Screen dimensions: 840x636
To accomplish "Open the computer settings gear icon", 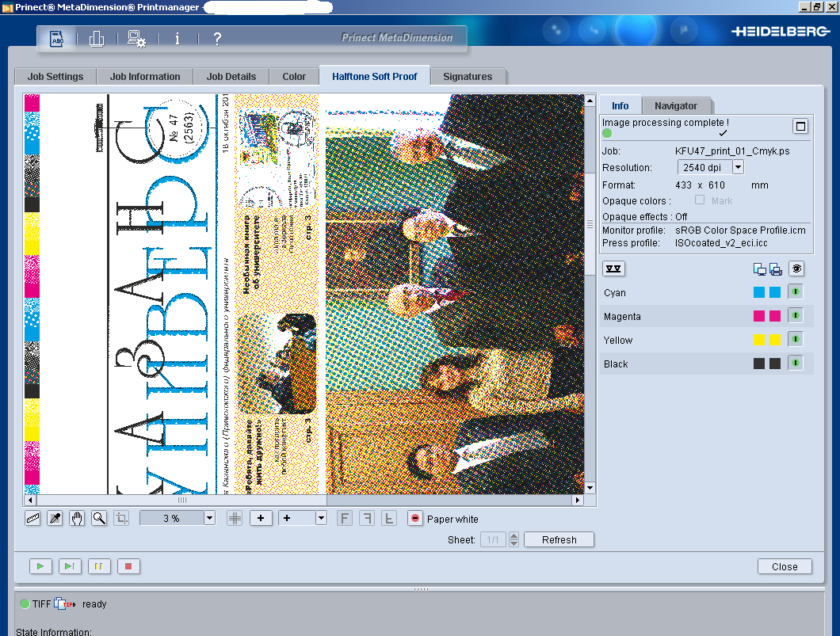I will coord(136,39).
